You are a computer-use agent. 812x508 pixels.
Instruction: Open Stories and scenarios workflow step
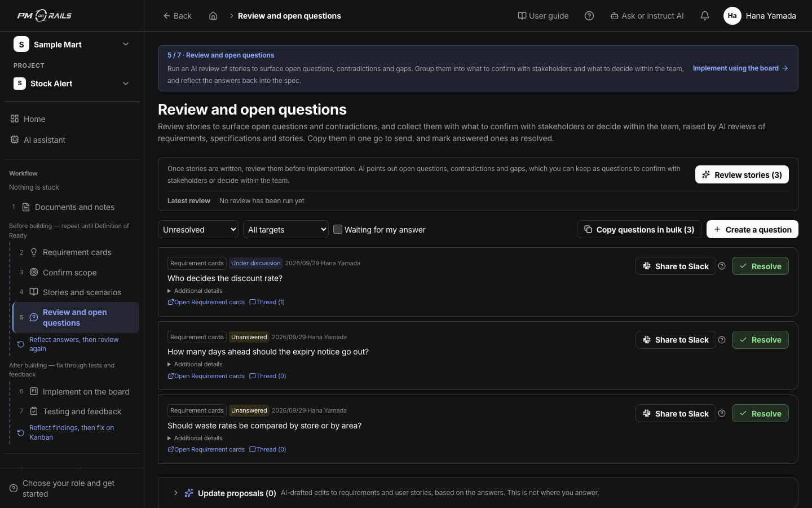[76, 292]
